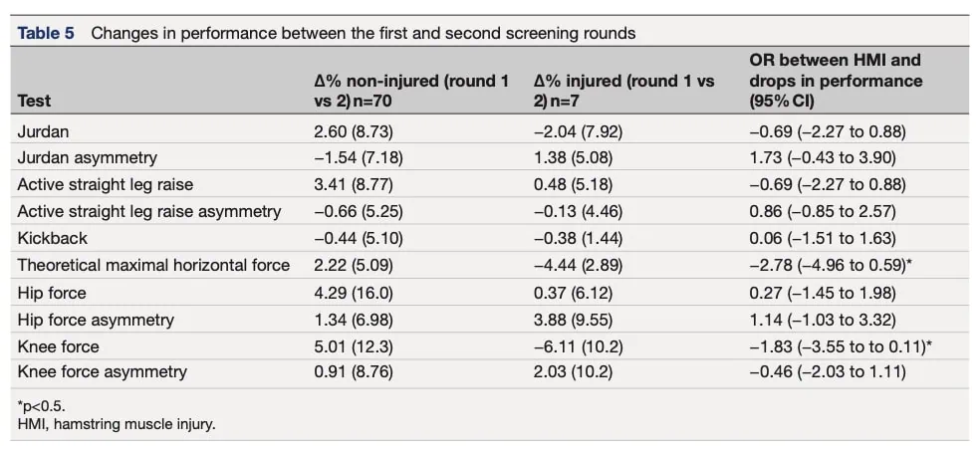Viewport: 980px width, 452px height.
Task: Click the Δ% injured column header
Action: click(624, 91)
